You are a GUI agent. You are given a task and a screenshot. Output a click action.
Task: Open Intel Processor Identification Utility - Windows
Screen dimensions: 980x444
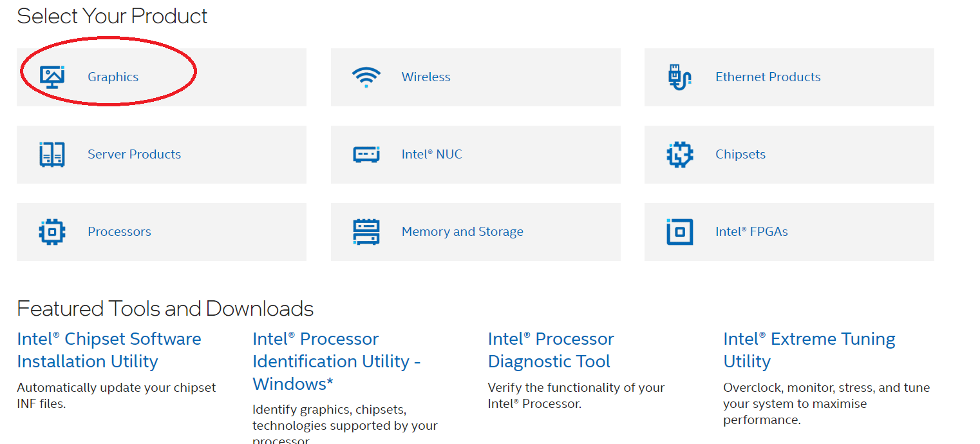tap(336, 361)
